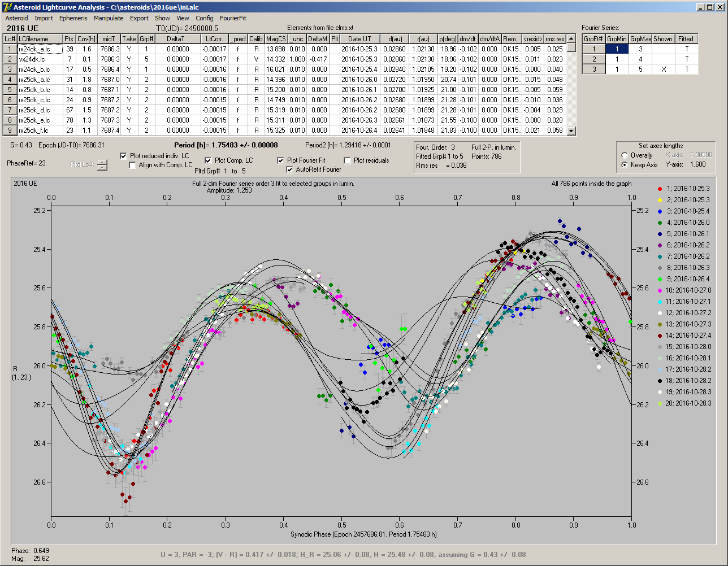Click the magenta swatch for series 10 legend
728x566 pixels.
click(659, 290)
